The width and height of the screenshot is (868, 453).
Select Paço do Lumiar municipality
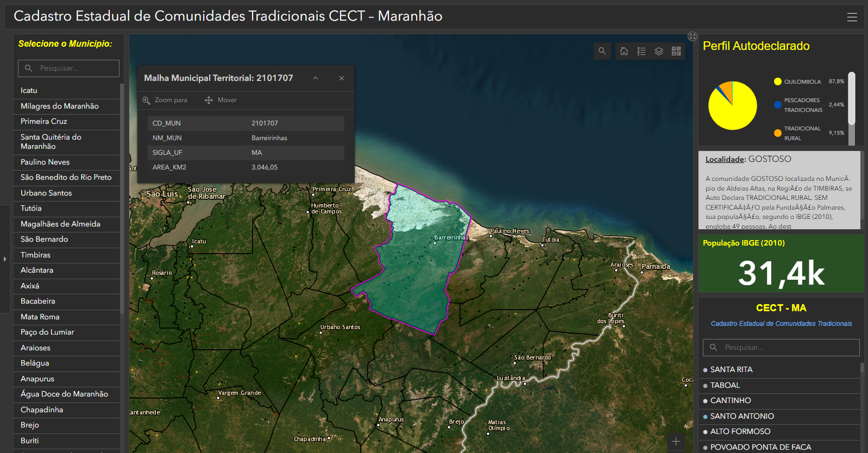point(66,332)
